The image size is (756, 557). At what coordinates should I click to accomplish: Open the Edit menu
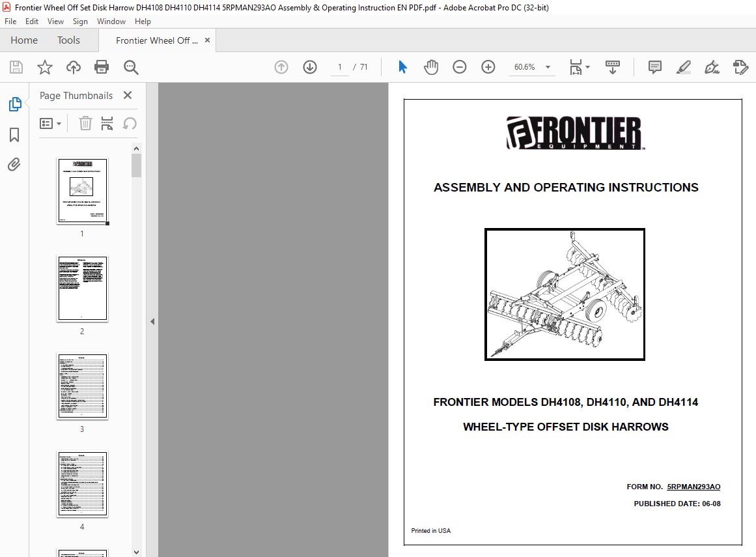click(32, 21)
